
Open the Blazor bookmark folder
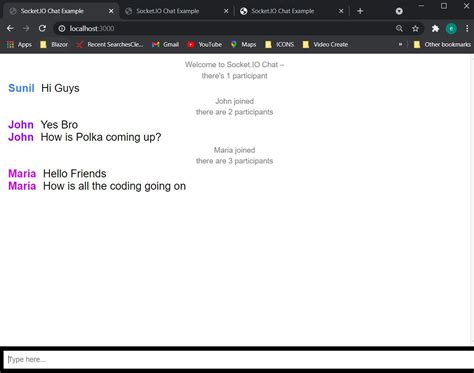click(x=54, y=44)
